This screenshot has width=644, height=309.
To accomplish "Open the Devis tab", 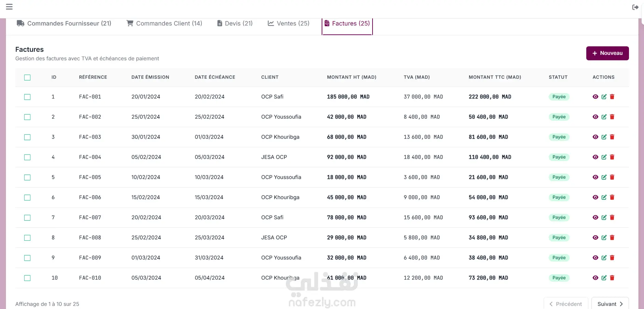I will click(235, 24).
